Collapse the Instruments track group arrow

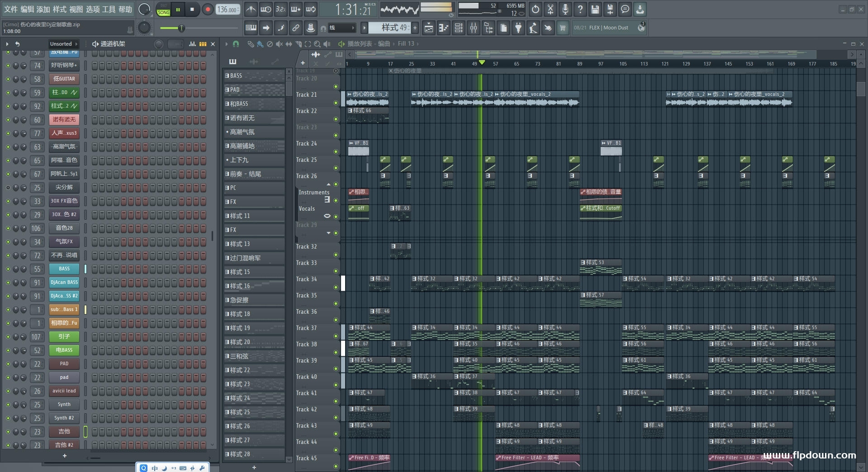click(329, 184)
